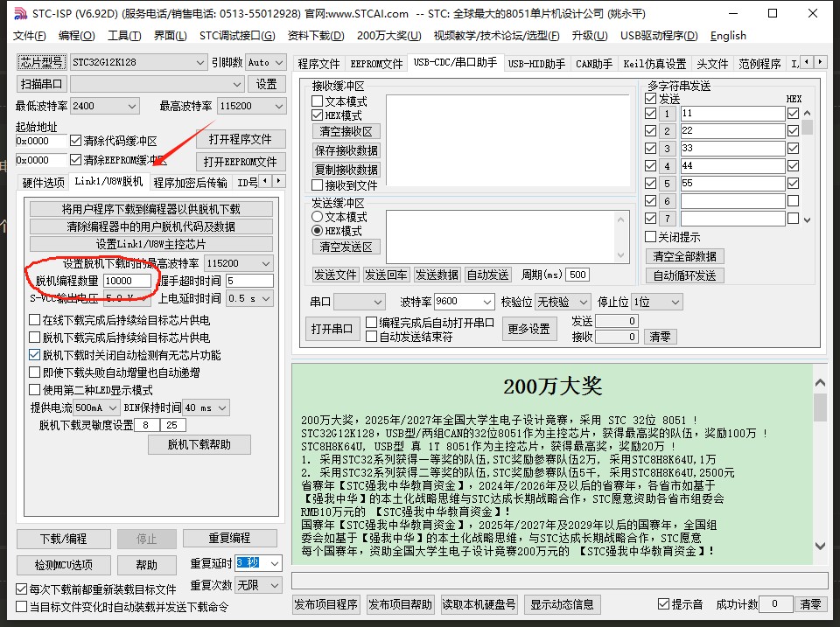Image resolution: width=840 pixels, height=627 pixels.
Task: Click the STC-ISP application icon in title bar
Action: [20, 13]
